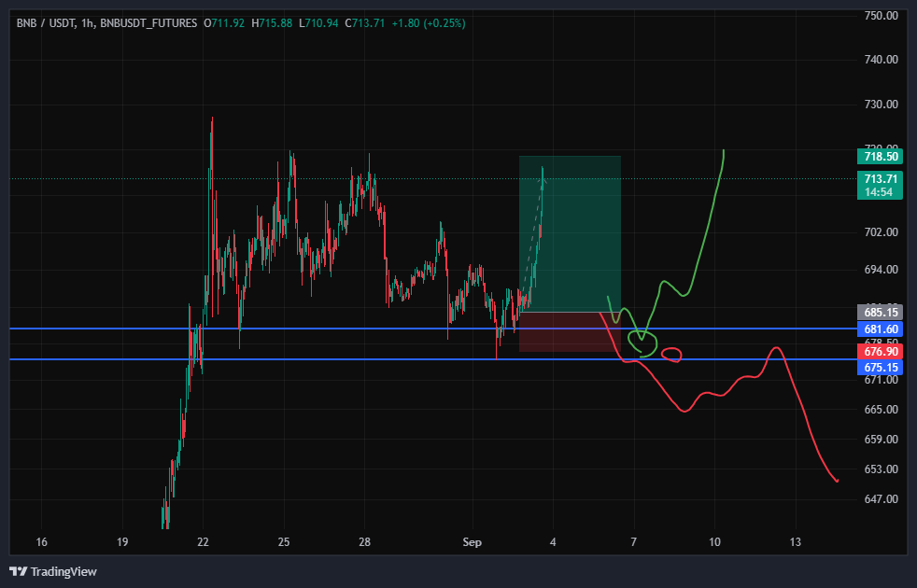This screenshot has height=588, width=917.
Task: Click the BNBUSDT_FUTURES exchange label
Action: tap(148, 23)
